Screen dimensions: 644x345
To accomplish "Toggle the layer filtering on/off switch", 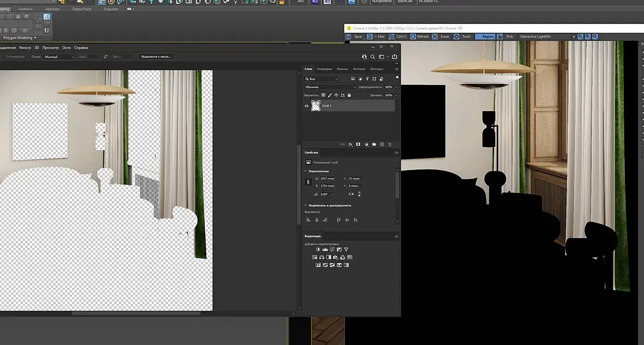I will coord(397,77).
